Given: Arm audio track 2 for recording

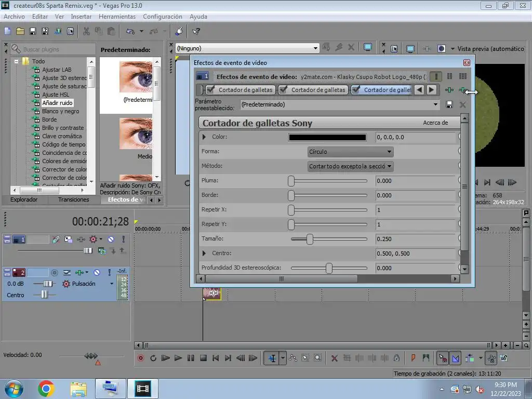Looking at the screenshot, I should [x=54, y=272].
